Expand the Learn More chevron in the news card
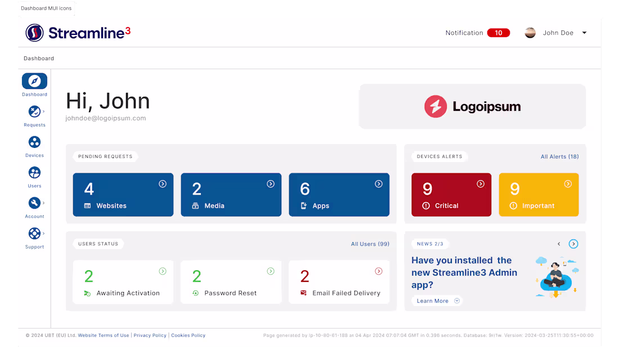Viewport: 619px width, 364px height. click(457, 300)
